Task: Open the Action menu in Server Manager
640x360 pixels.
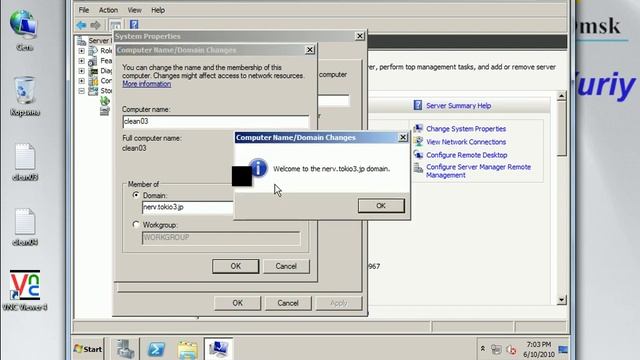Action: (108, 10)
